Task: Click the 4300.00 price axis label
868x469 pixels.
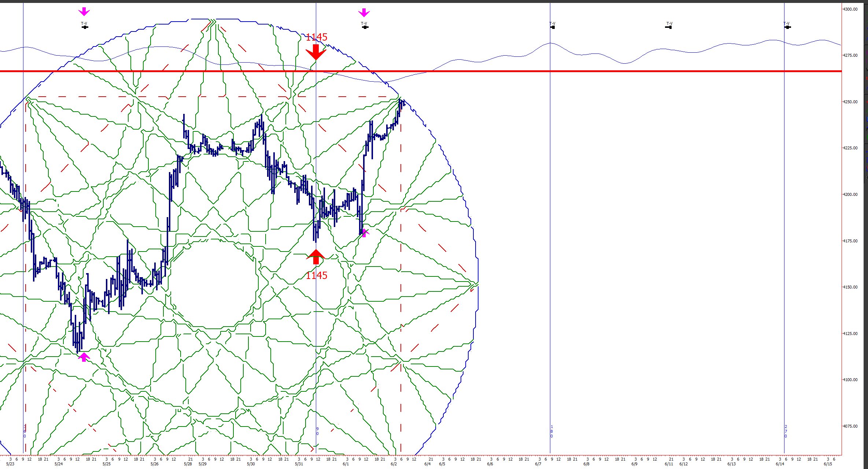Action: (850, 9)
